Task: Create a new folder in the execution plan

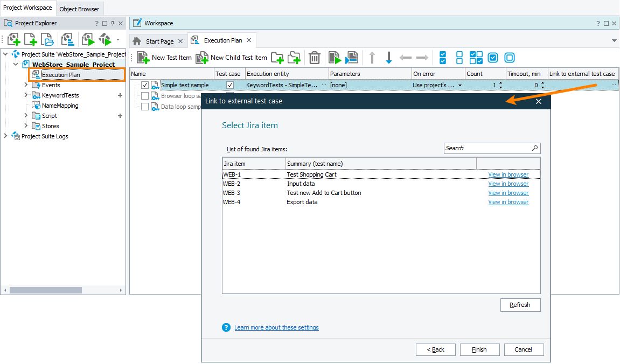Action: click(x=277, y=57)
